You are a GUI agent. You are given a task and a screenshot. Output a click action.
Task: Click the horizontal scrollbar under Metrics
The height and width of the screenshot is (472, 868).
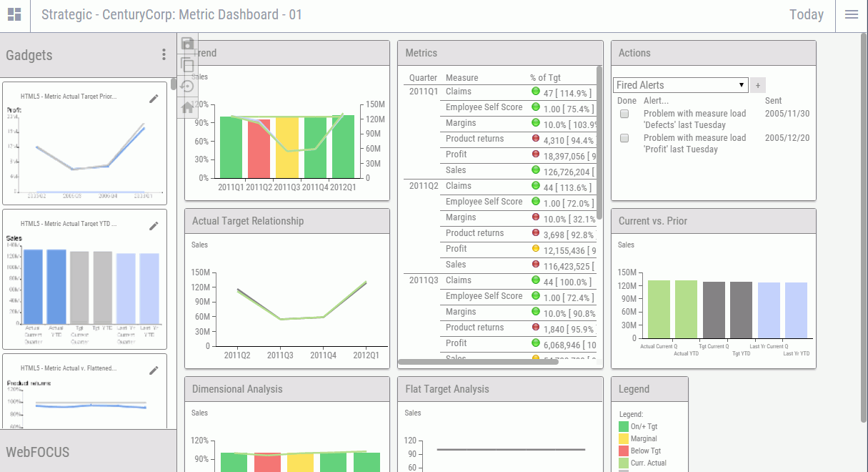[479, 363]
